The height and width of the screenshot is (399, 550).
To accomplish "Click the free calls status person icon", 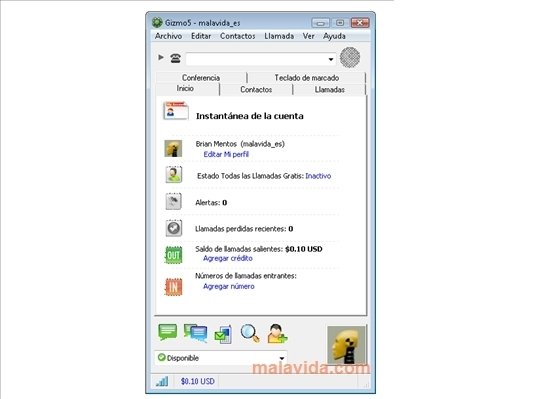I will point(174,174).
